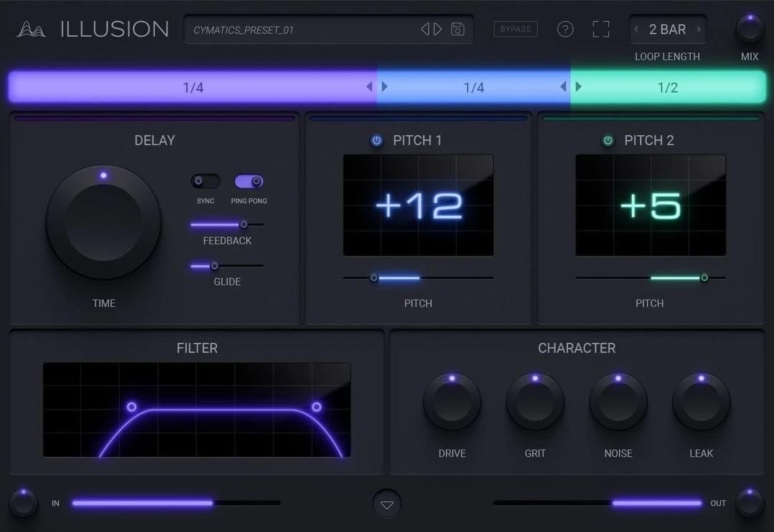Click the +5 pitch display

(x=651, y=205)
